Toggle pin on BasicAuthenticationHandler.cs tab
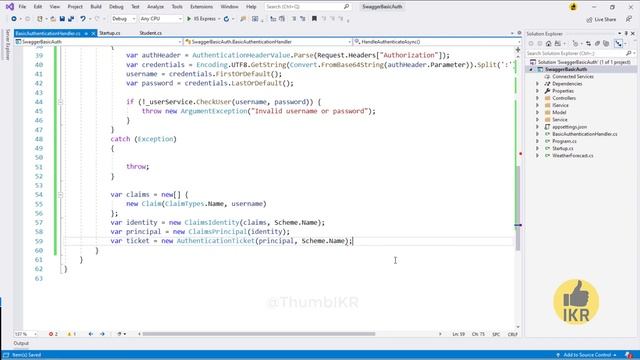This screenshot has height=360, width=640. click(x=86, y=33)
